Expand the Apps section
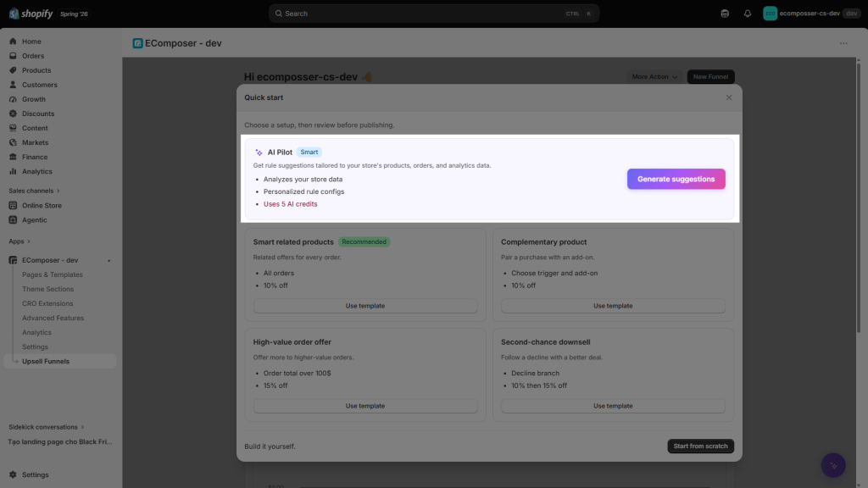 (19, 241)
